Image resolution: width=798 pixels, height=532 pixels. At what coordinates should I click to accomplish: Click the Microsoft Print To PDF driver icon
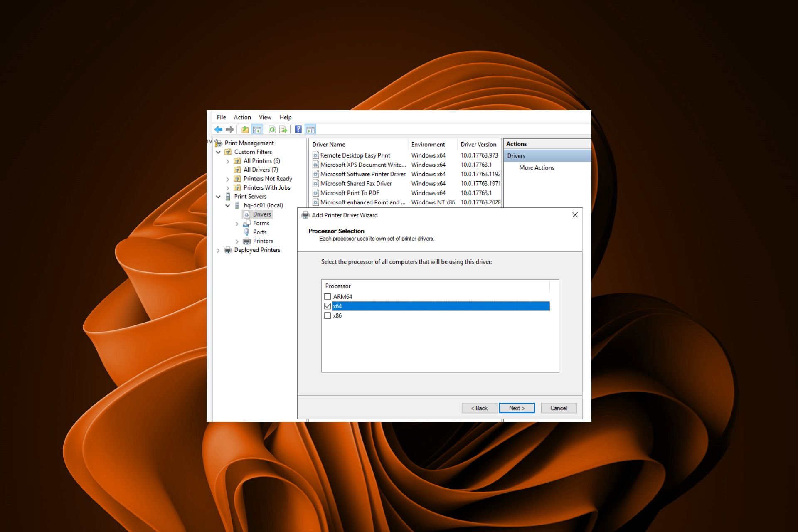(315, 193)
